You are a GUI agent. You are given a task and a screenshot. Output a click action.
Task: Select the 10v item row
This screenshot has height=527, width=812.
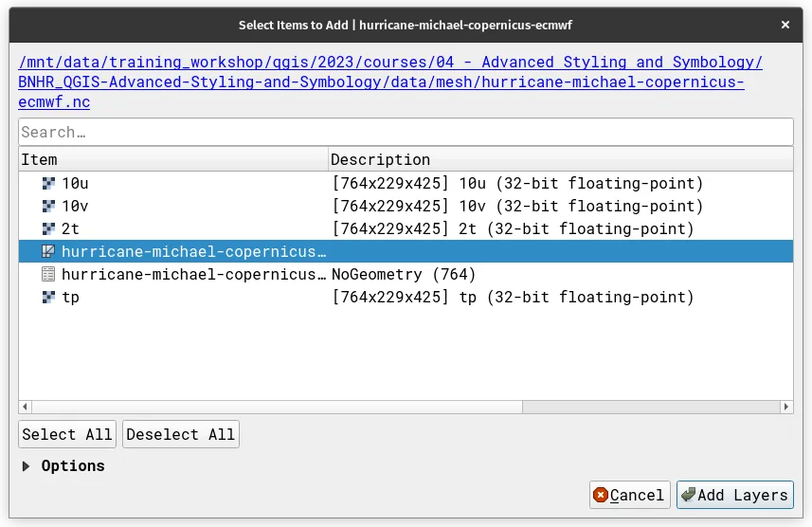pyautogui.click(x=406, y=207)
